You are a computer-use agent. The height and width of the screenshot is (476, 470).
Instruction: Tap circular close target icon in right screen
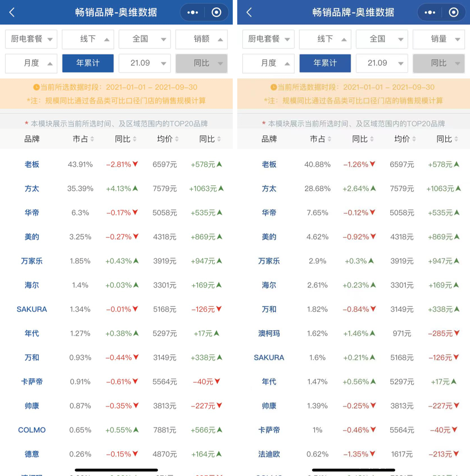pyautogui.click(x=453, y=13)
